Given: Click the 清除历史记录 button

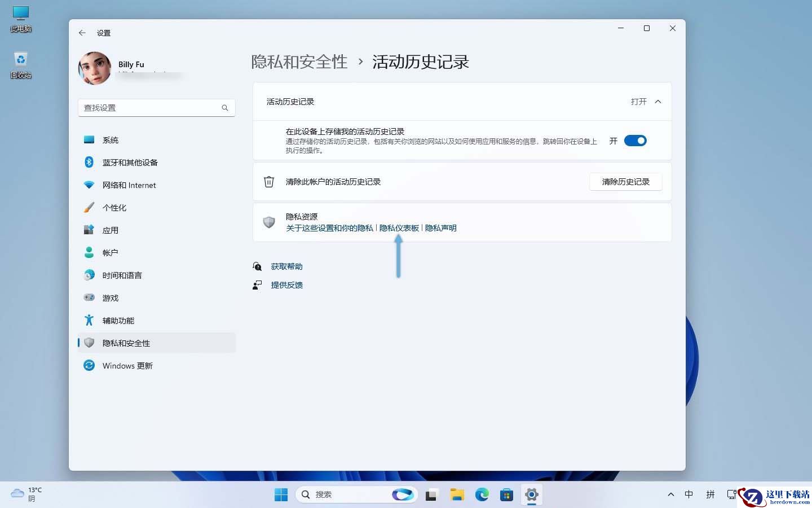Looking at the screenshot, I should [626, 182].
